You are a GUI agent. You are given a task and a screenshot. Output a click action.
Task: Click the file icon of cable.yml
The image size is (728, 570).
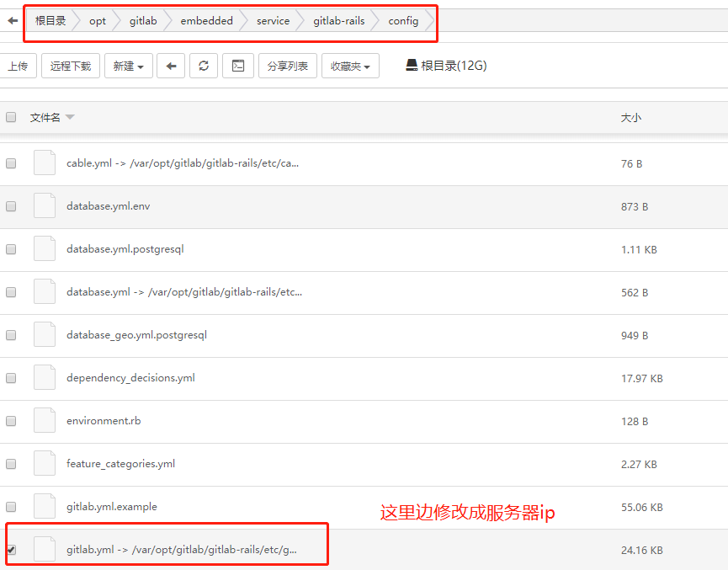[45, 163]
